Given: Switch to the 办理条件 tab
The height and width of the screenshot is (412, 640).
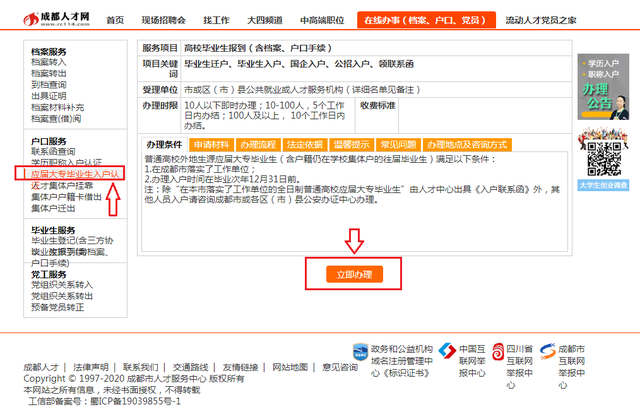Looking at the screenshot, I should [x=164, y=145].
